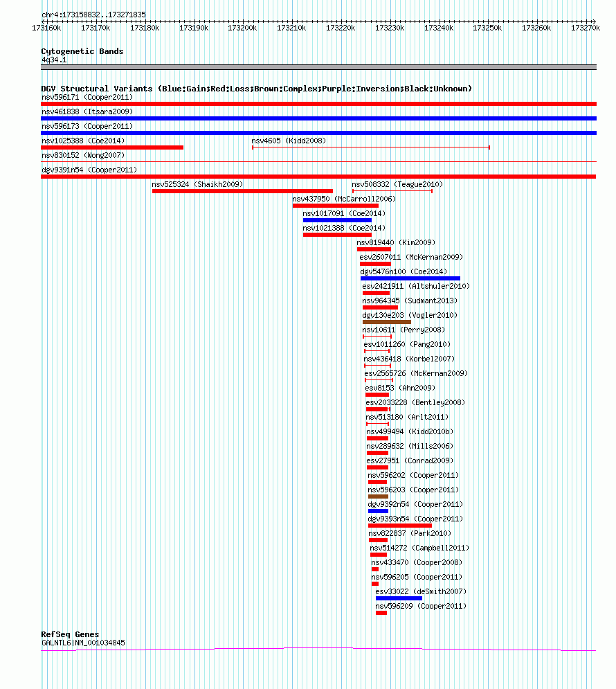Open nsv289632 (Mills2006) label
Image resolution: width=616 pixels, height=689 pixels.
click(410, 445)
